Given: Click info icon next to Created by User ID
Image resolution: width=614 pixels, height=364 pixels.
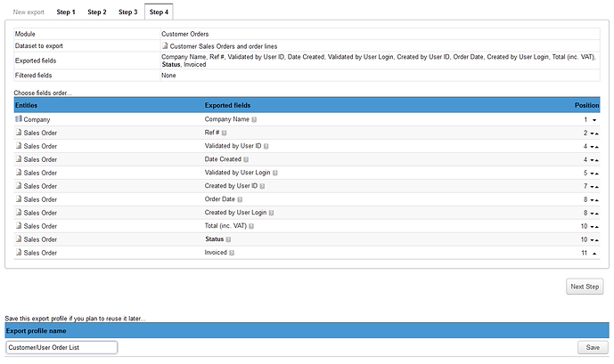Looking at the screenshot, I should pos(262,186).
